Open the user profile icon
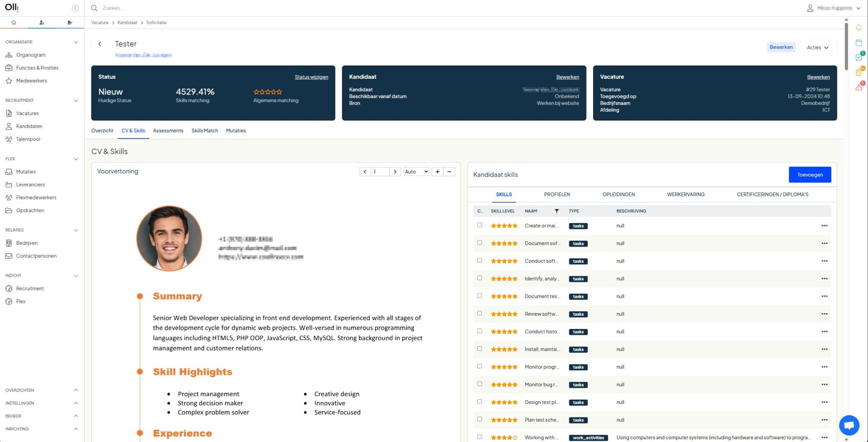This screenshot has width=868, height=442. (810, 8)
